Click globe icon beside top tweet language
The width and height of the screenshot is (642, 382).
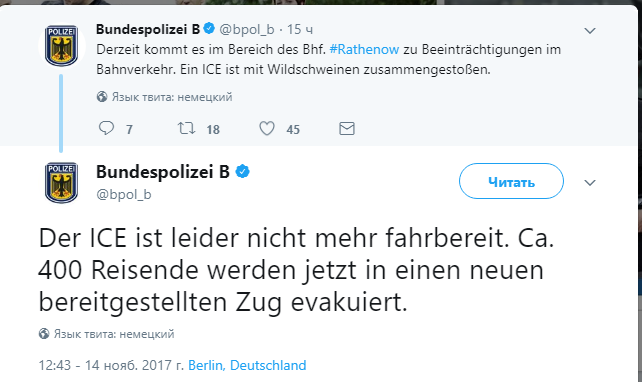(102, 97)
